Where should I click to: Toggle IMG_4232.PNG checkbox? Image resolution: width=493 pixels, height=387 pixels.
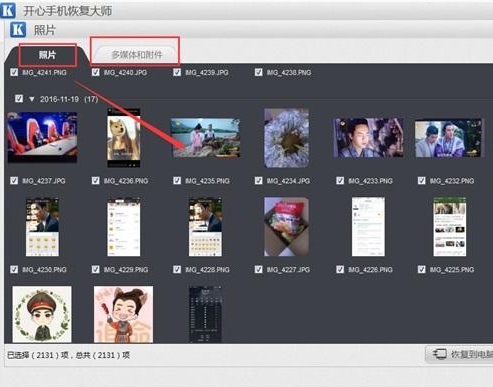pyautogui.click(x=422, y=180)
